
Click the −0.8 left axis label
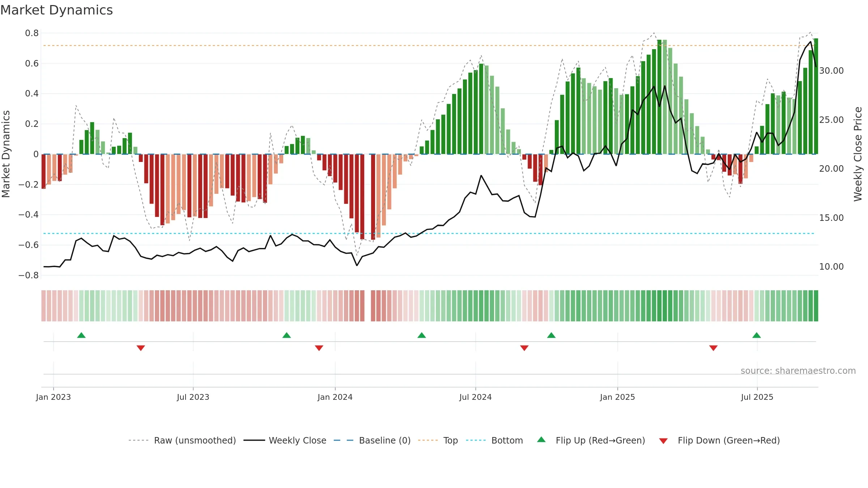29,275
